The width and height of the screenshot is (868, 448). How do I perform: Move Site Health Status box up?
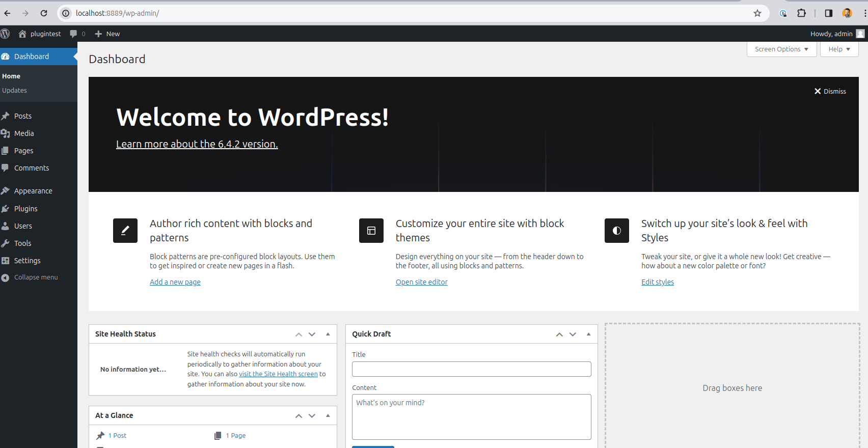(299, 334)
